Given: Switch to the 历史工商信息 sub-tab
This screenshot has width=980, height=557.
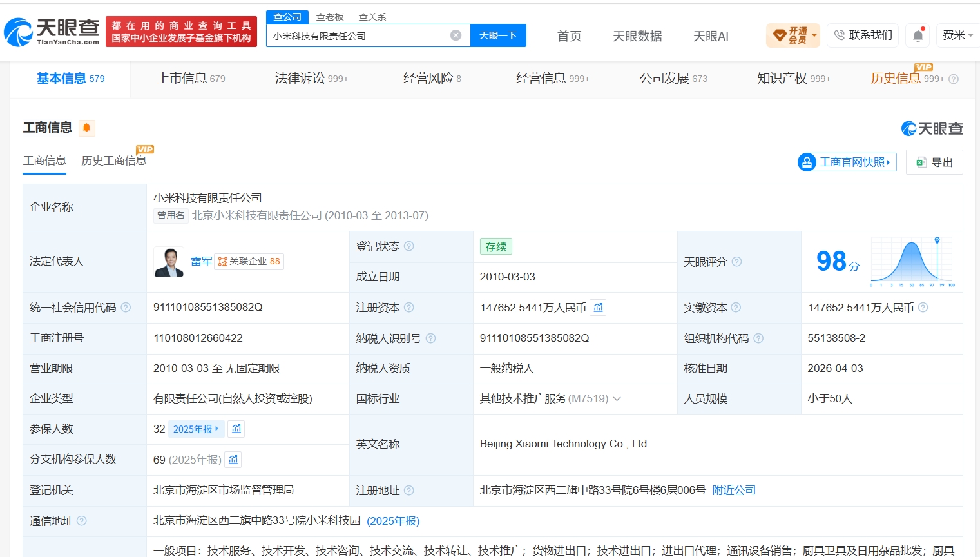Looking at the screenshot, I should click(x=113, y=161).
